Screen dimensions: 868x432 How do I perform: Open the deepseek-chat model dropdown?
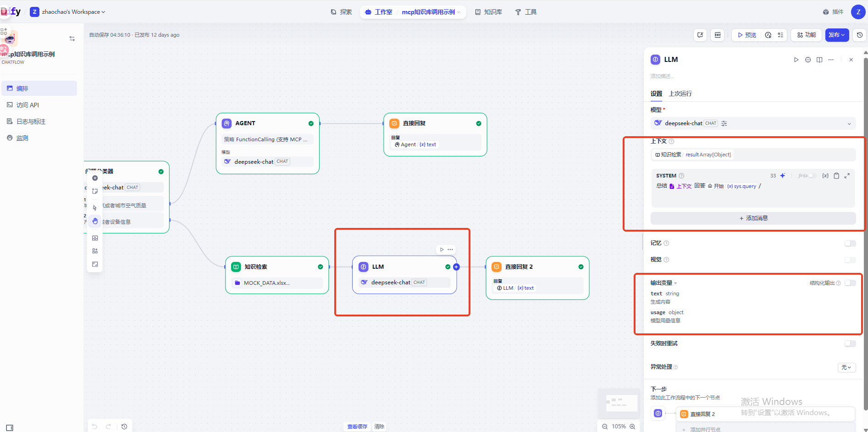(x=753, y=123)
